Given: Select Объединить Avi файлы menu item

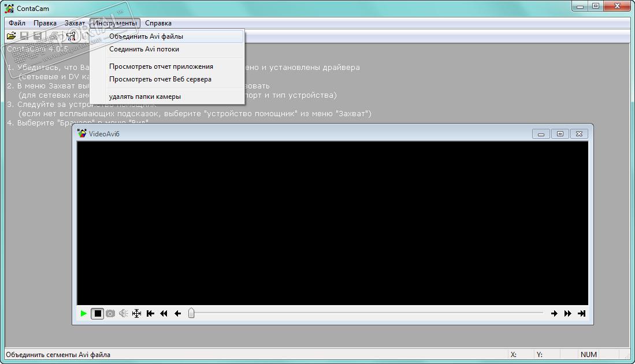Looking at the screenshot, I should click(167, 36).
